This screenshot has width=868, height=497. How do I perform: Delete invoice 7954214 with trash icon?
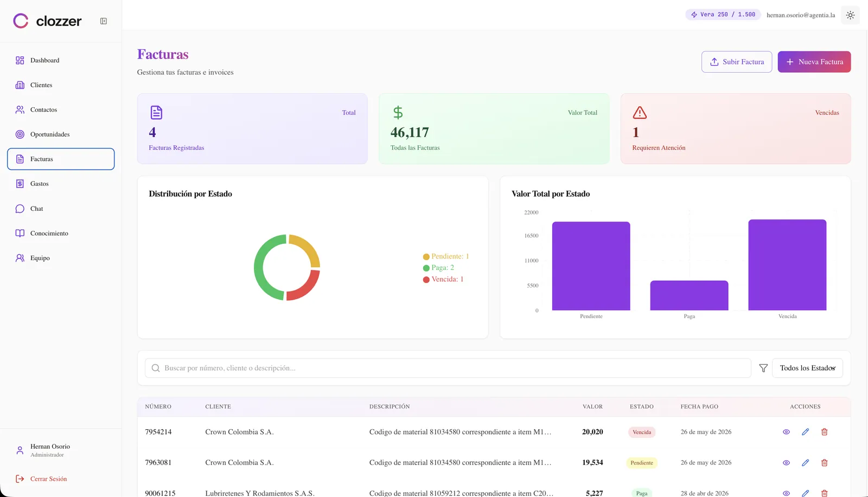(824, 432)
